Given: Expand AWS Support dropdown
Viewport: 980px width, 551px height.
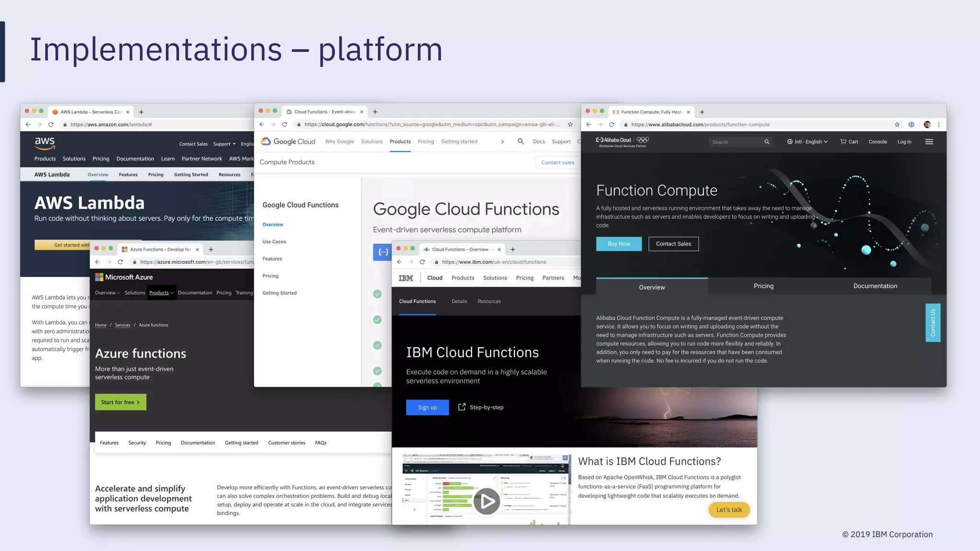Looking at the screenshot, I should [x=224, y=144].
